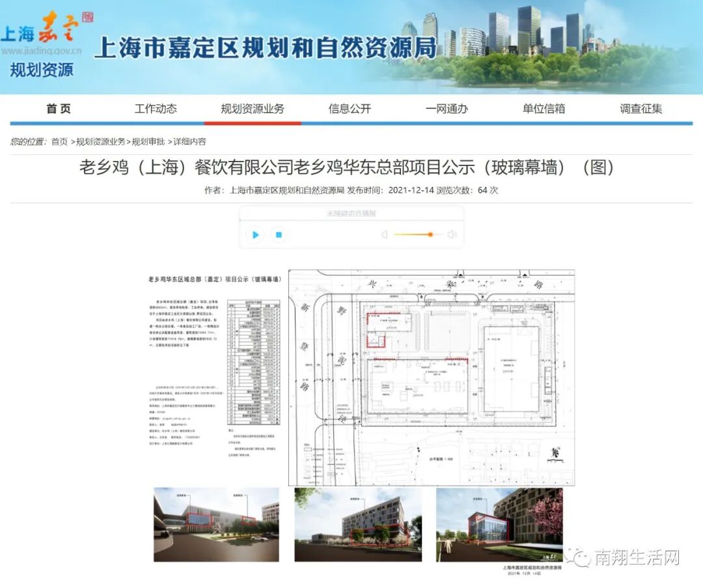Click the author 上海市嘉定区规划和自然资源局 text

tap(275, 190)
